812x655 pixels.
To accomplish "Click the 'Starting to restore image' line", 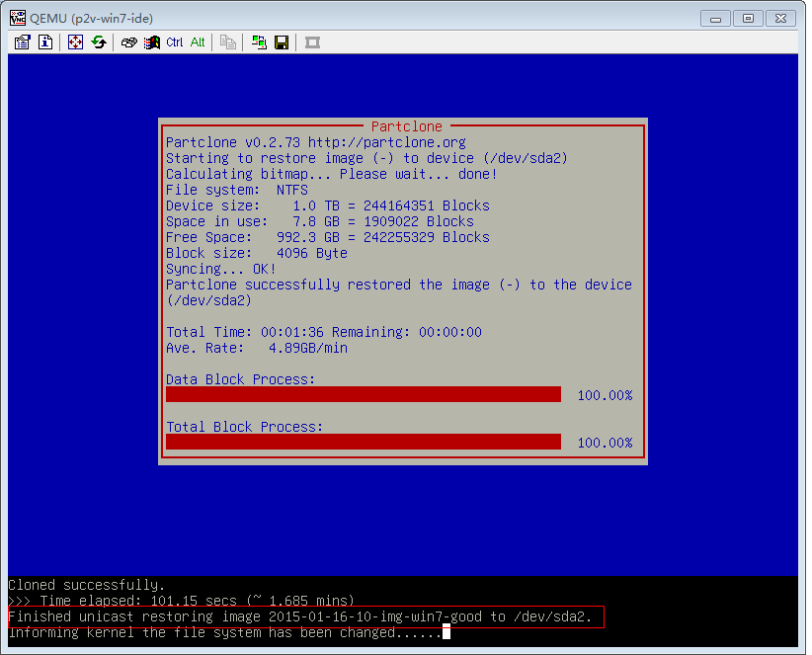I will [x=367, y=158].
